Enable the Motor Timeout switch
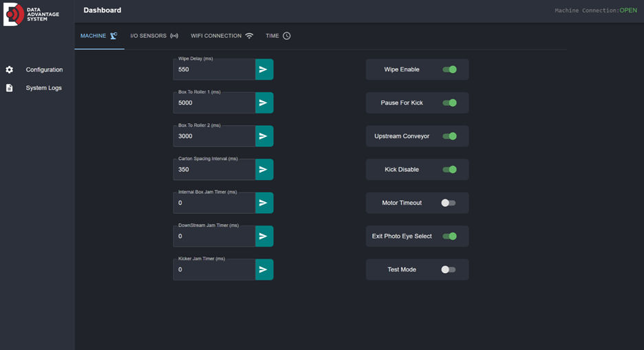644x350 pixels. click(448, 203)
